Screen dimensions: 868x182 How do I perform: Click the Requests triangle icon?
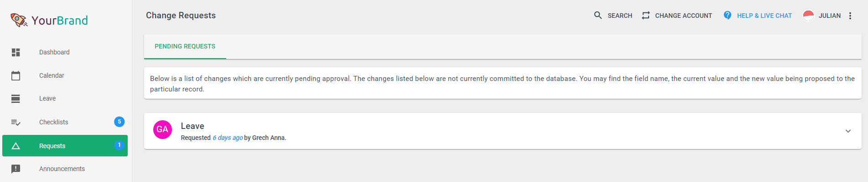click(16, 146)
